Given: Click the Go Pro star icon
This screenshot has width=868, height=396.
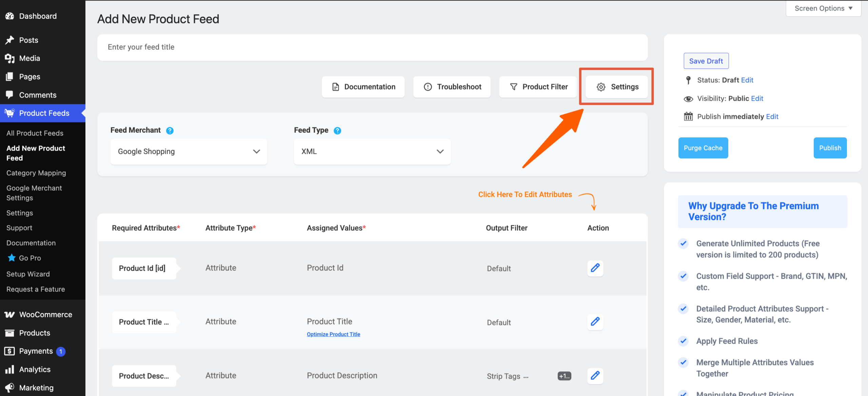Looking at the screenshot, I should (12, 258).
